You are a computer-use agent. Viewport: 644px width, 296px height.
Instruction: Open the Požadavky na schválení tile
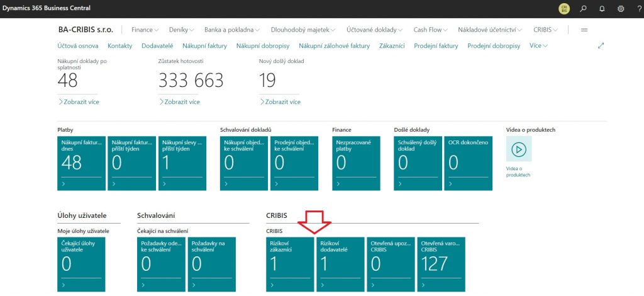[212, 264]
